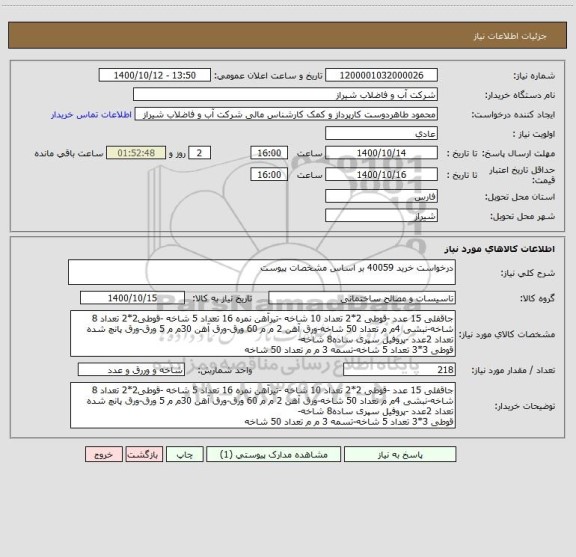Click label شهر محل تحویل
This screenshot has height=557, width=576.
523,216
